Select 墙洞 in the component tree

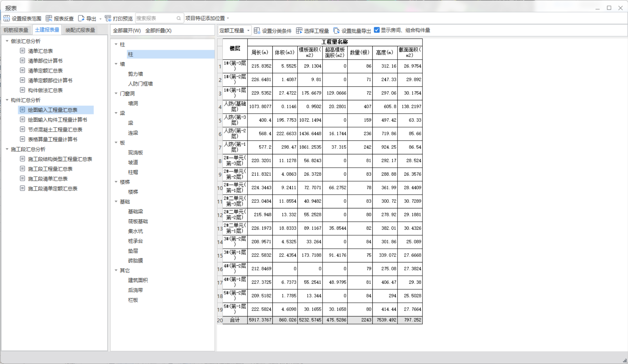tap(133, 104)
